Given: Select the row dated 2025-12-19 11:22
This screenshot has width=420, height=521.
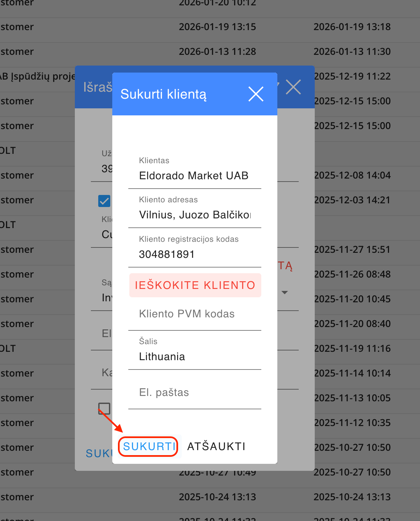Looking at the screenshot, I should [x=353, y=76].
